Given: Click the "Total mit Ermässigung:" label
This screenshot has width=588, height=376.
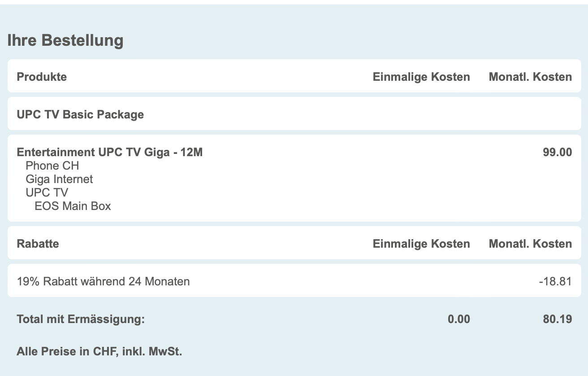Looking at the screenshot, I should (81, 319).
